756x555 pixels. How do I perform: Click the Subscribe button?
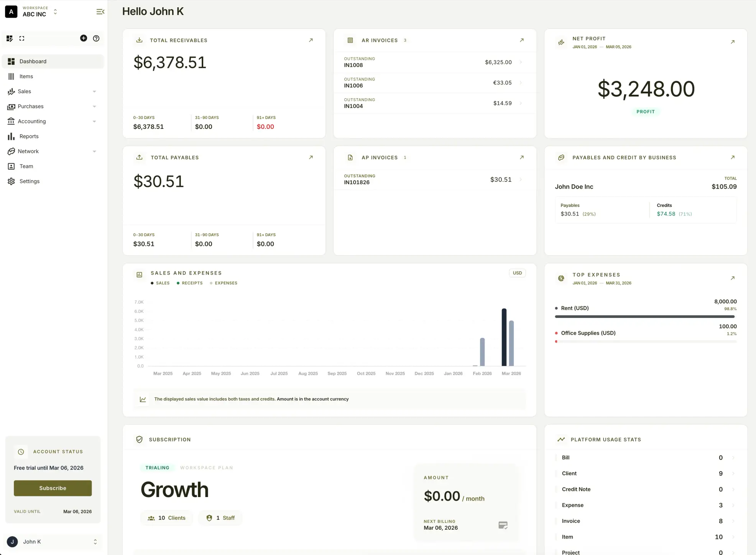(53, 488)
